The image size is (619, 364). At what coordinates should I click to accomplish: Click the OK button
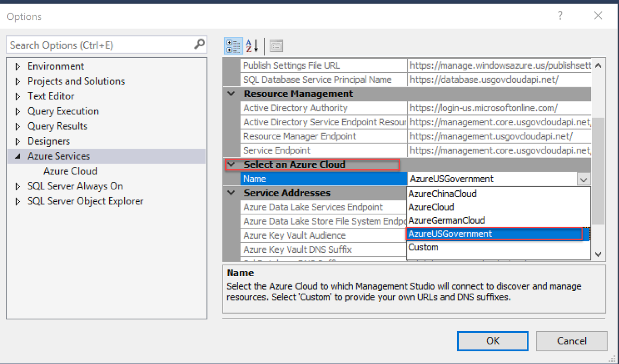pos(492,341)
